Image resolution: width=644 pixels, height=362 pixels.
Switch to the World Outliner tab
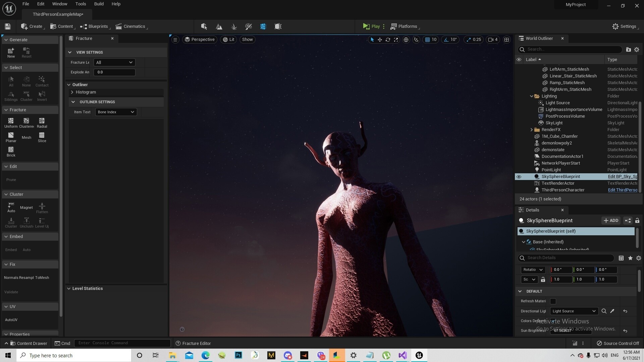539,38
